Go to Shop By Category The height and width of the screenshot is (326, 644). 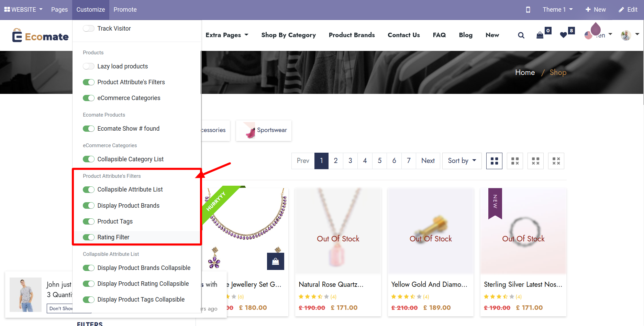pos(288,35)
